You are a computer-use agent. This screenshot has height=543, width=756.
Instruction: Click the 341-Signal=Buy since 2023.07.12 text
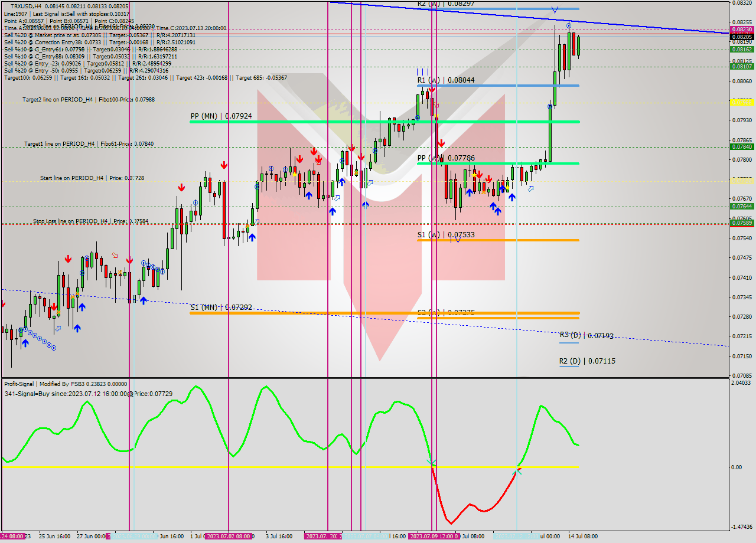click(x=88, y=393)
